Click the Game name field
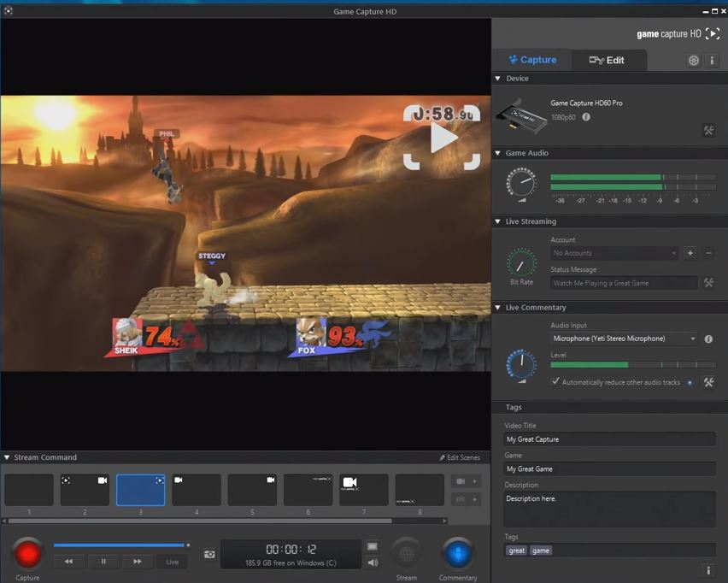 point(609,468)
